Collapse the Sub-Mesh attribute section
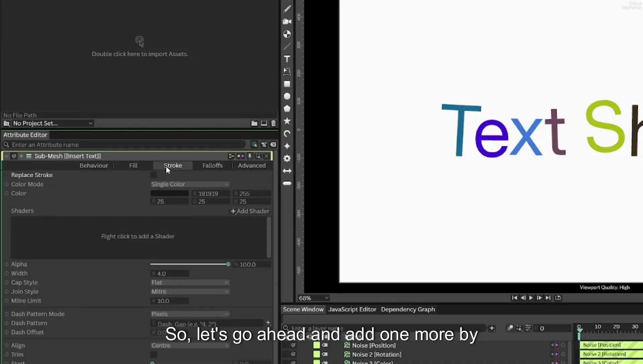 point(6,156)
